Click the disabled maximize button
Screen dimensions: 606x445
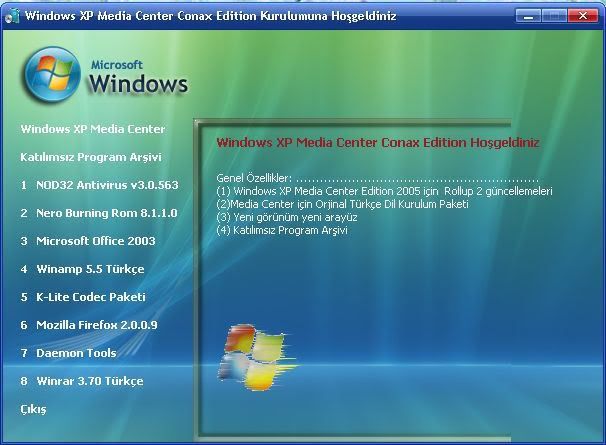click(554, 16)
